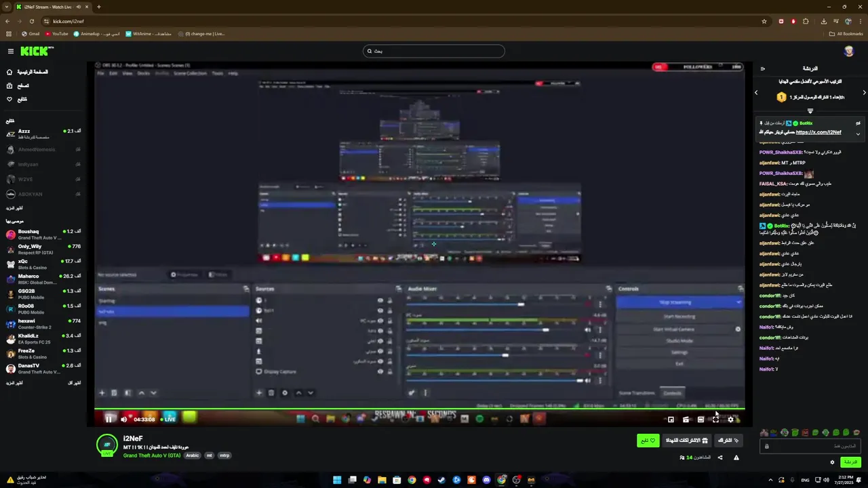This screenshot has height=488, width=868.
Task: Open Maherco channel in recommended list
Action: (x=43, y=279)
